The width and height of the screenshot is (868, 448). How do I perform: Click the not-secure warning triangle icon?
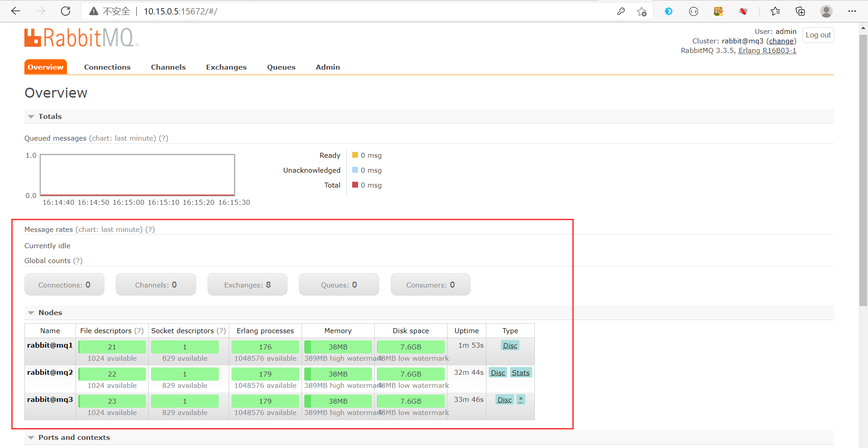tap(94, 11)
